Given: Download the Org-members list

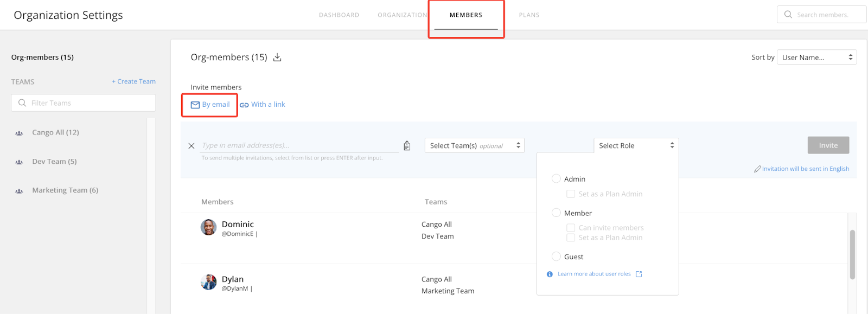Looking at the screenshot, I should pyautogui.click(x=277, y=57).
